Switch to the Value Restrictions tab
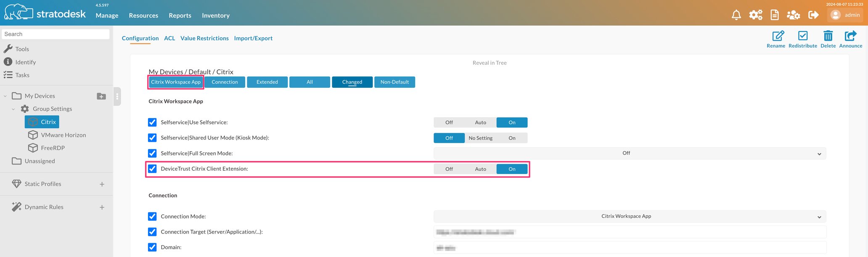The image size is (868, 257). pyautogui.click(x=204, y=38)
